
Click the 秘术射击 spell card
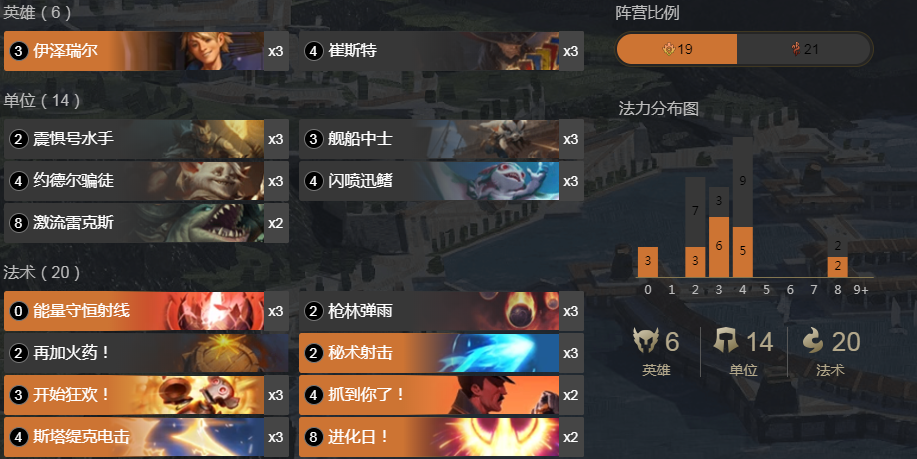(x=441, y=353)
